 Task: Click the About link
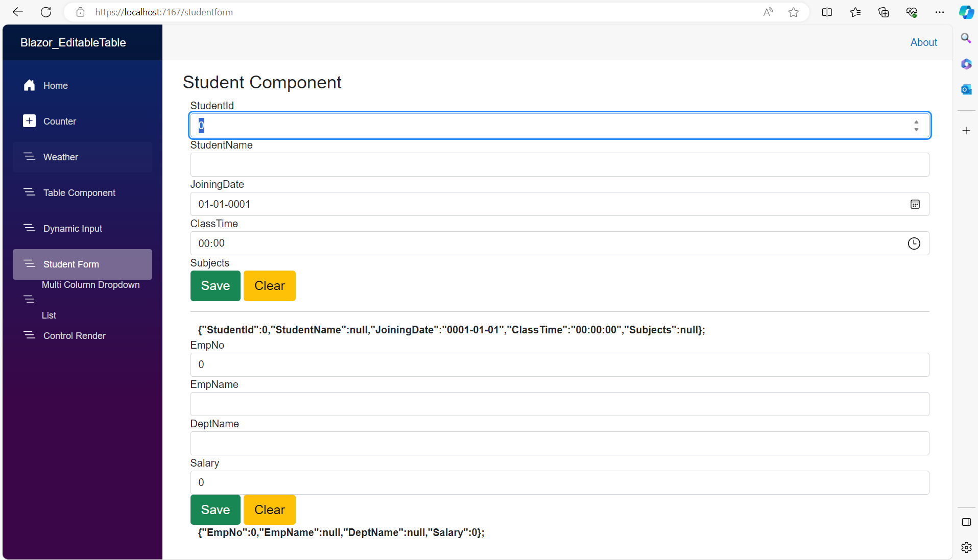coord(923,42)
